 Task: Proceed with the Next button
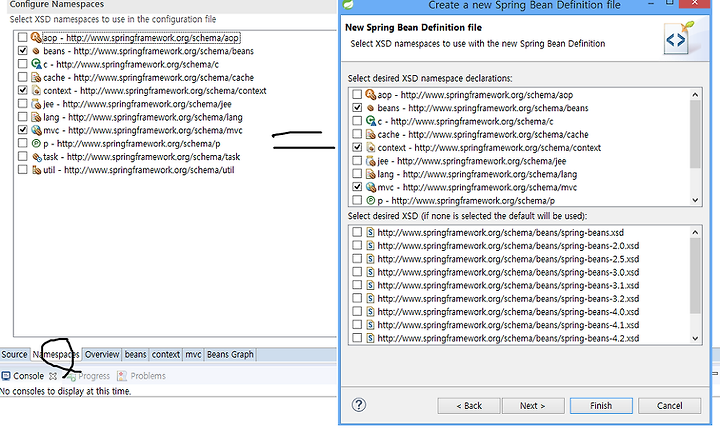tap(533, 406)
